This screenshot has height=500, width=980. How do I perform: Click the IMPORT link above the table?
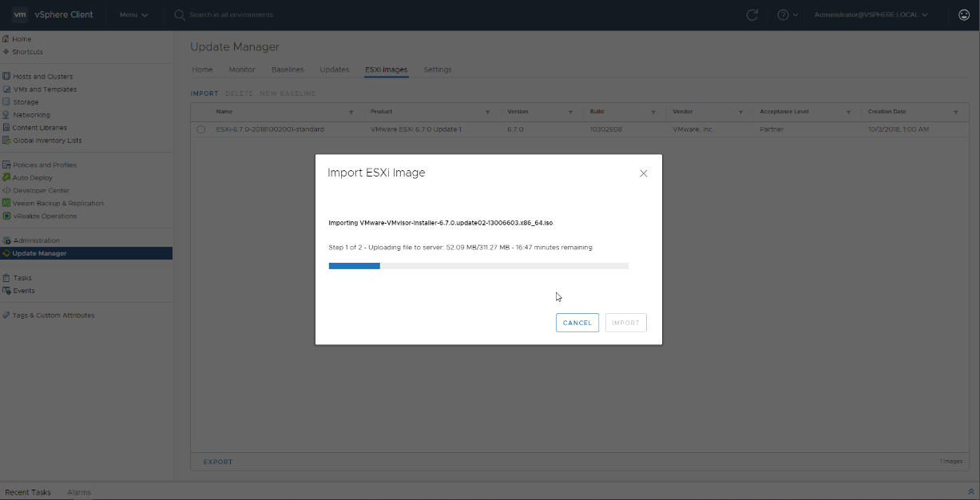click(x=204, y=93)
